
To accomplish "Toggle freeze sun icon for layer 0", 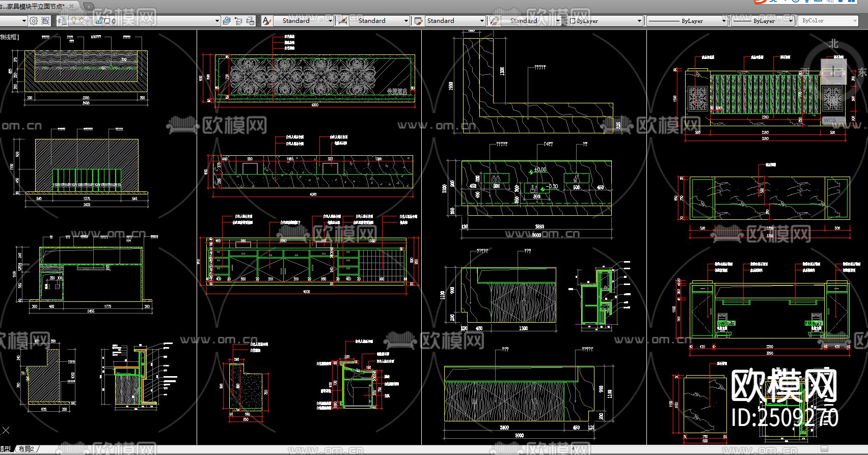I will point(82,21).
